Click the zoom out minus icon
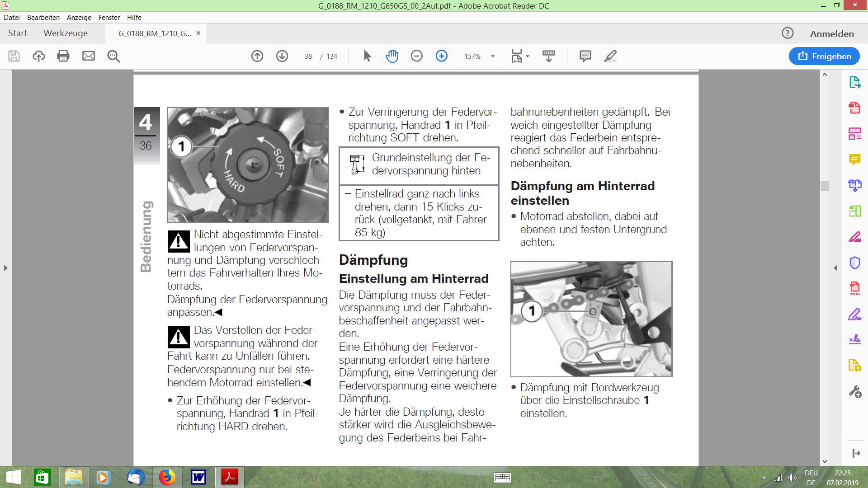Image resolution: width=868 pixels, height=488 pixels. click(416, 56)
